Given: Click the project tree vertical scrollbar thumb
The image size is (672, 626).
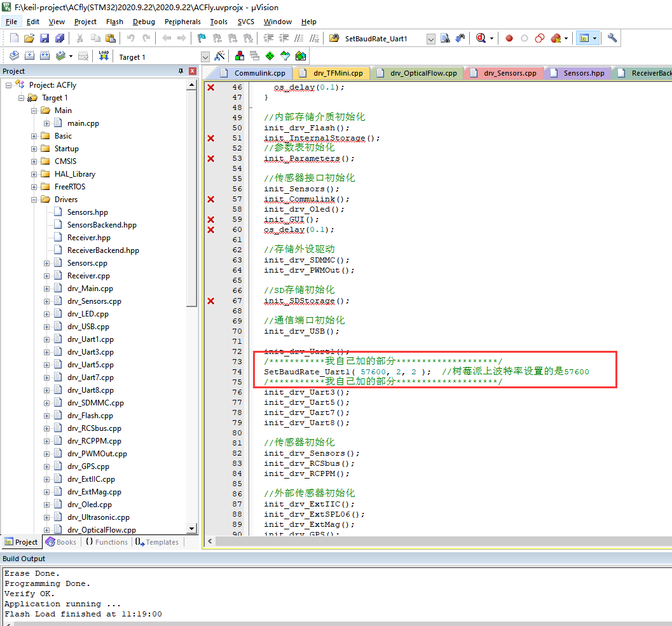Looking at the screenshot, I should coord(192,198).
